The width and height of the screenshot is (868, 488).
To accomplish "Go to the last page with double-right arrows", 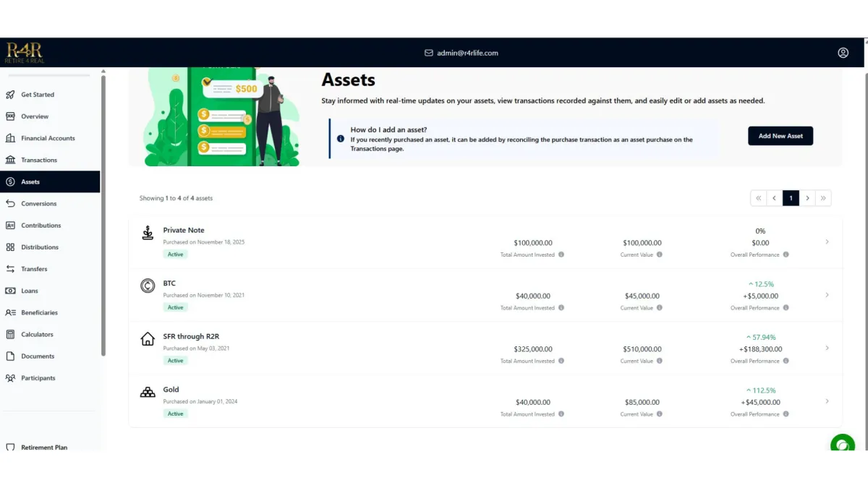I will [x=823, y=198].
